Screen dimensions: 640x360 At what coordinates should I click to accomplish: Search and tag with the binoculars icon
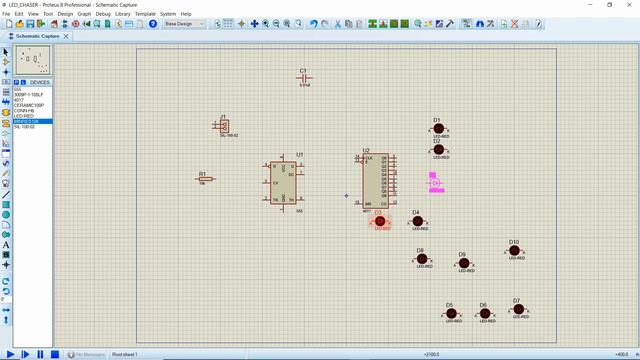[480, 24]
